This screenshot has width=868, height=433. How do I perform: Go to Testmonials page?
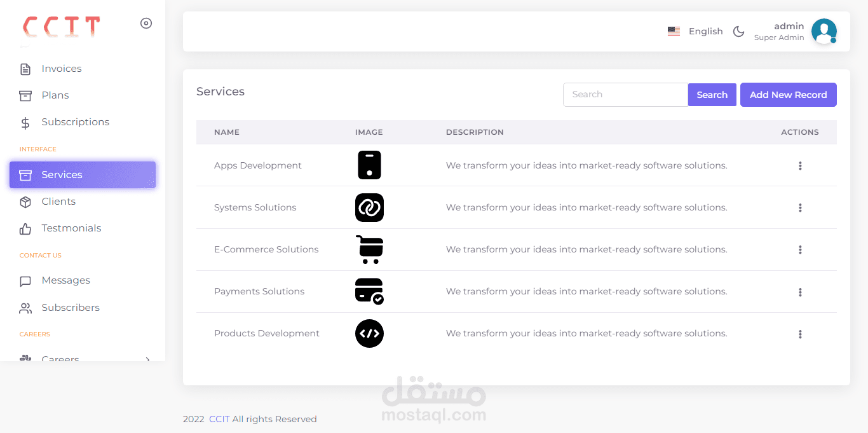tap(83, 228)
